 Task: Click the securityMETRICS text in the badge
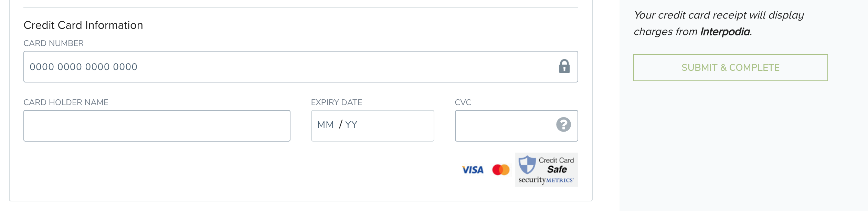click(546, 180)
